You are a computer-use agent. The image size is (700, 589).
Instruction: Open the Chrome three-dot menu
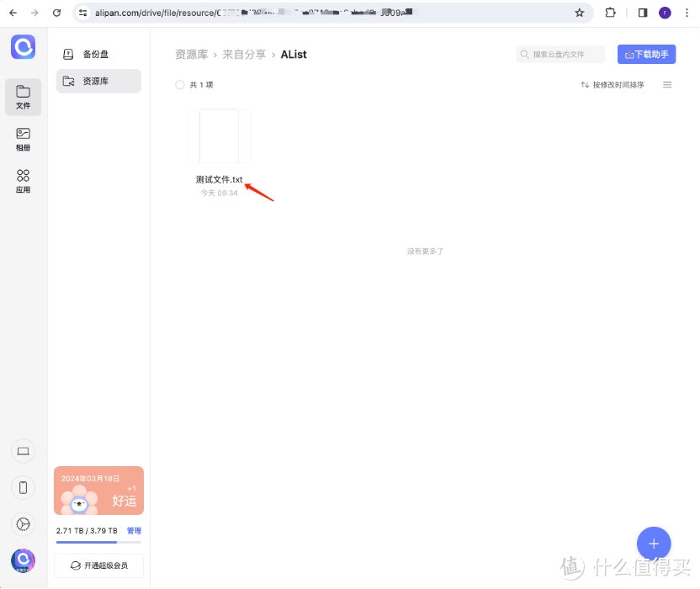point(687,13)
